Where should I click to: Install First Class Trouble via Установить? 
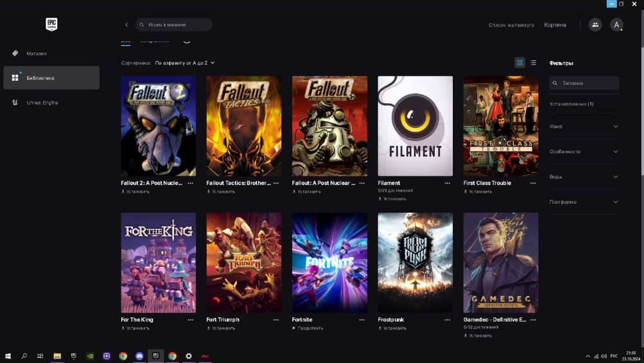click(478, 191)
